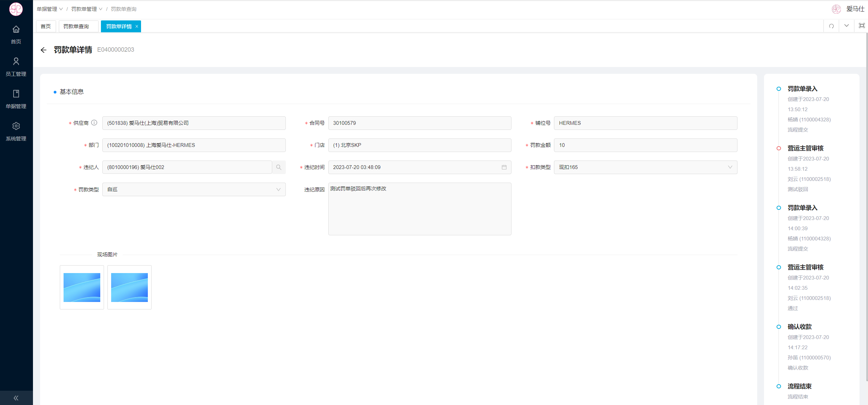Click the 通过 status text in timeline

[x=793, y=308]
